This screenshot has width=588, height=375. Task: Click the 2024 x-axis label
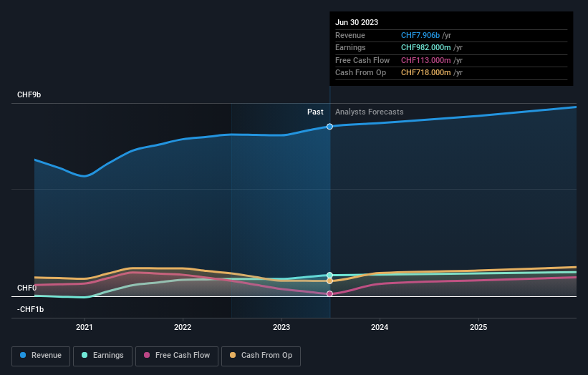[380, 328]
